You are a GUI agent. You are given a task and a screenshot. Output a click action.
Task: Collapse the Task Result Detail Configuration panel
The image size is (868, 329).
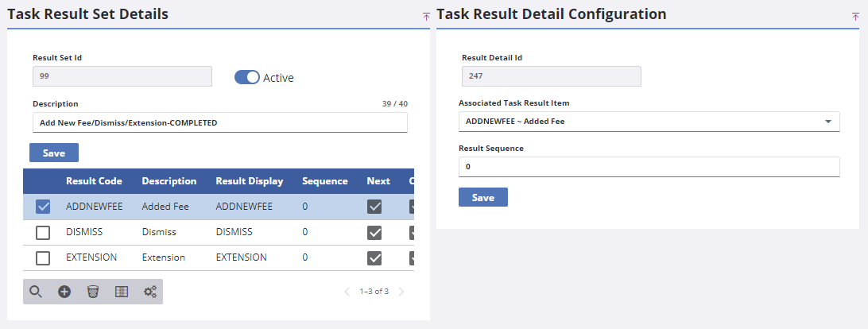click(855, 16)
